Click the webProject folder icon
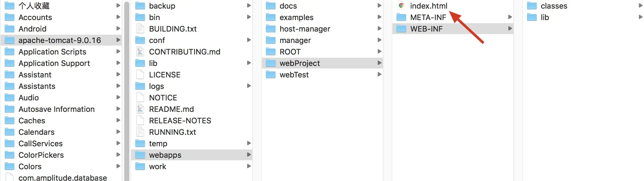 [271, 63]
